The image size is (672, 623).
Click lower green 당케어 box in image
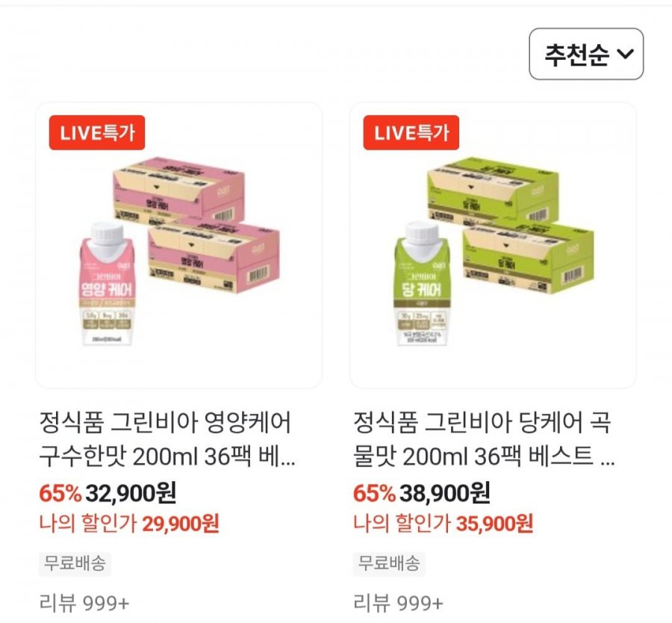click(529, 260)
